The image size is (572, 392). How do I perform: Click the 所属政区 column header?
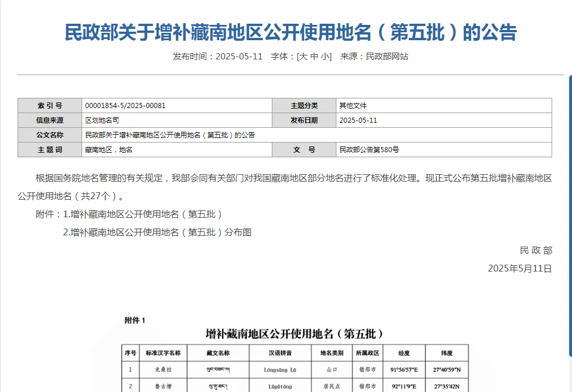click(x=368, y=352)
